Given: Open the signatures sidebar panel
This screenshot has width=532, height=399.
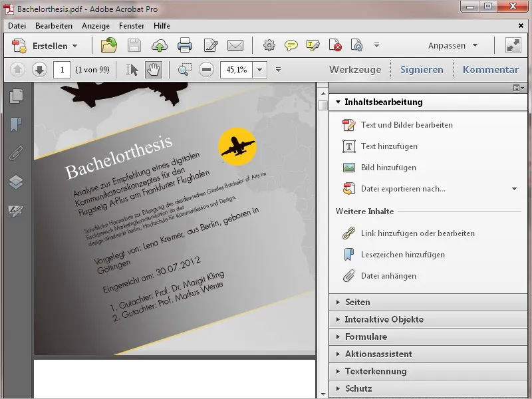Looking at the screenshot, I should click(x=16, y=211).
